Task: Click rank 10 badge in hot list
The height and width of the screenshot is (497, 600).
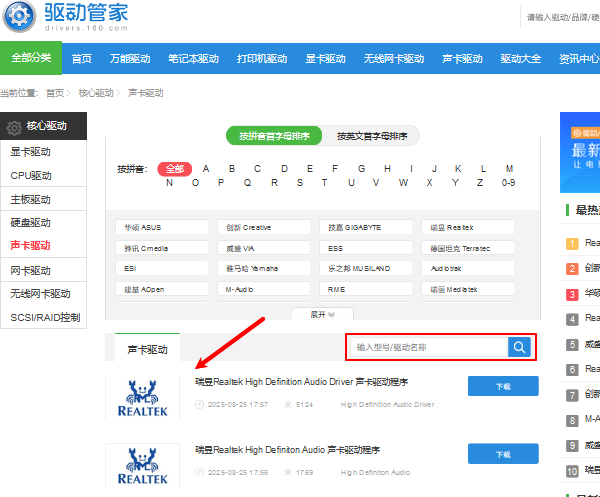Action: [x=572, y=471]
